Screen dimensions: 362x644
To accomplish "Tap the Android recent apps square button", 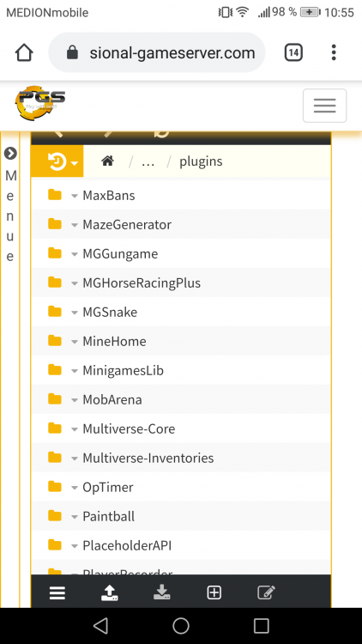I will [261, 626].
